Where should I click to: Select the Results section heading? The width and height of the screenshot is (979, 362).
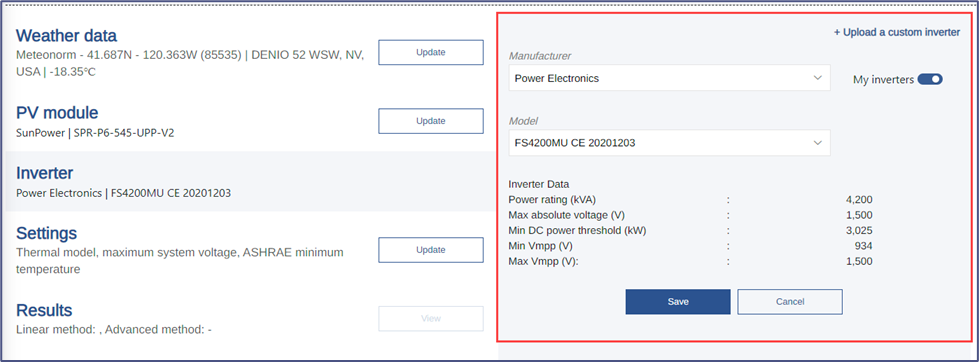tap(44, 310)
